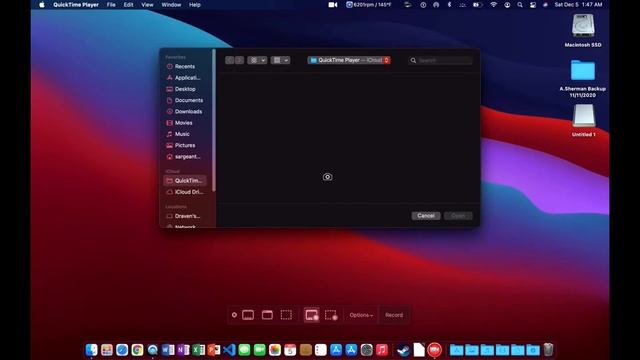The width and height of the screenshot is (640, 360).
Task: Select Record Entire Screen in screenshot toolbar
Action: (312, 315)
